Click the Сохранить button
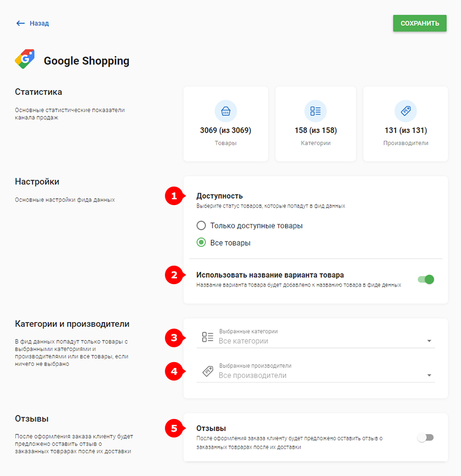461x476 pixels. tap(420, 23)
